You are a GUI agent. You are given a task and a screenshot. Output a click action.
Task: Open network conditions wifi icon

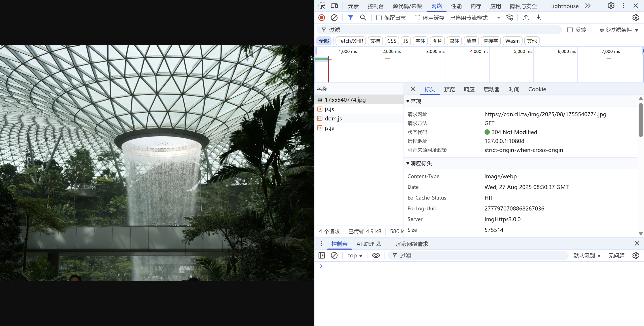(509, 18)
